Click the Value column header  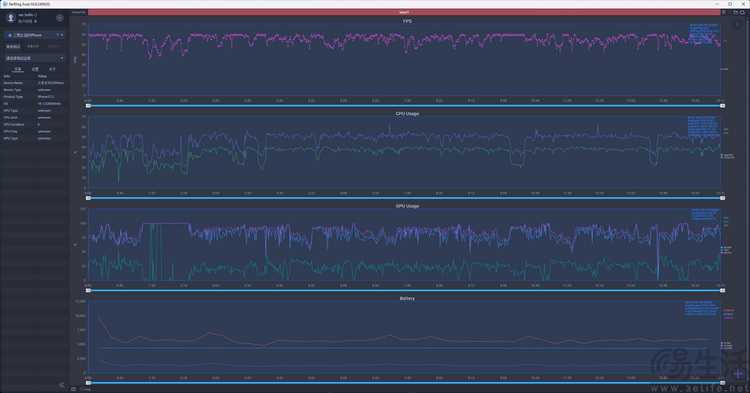click(43, 76)
